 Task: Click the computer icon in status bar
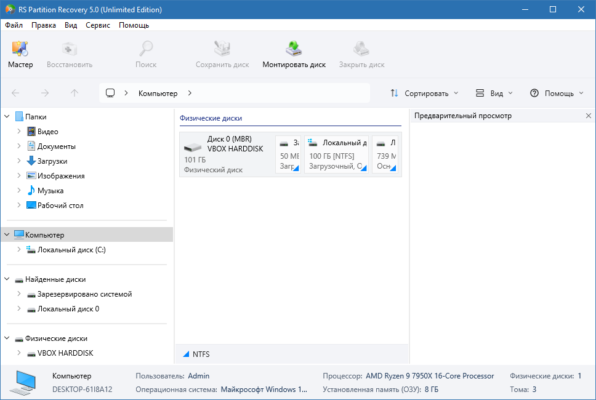pyautogui.click(x=24, y=383)
